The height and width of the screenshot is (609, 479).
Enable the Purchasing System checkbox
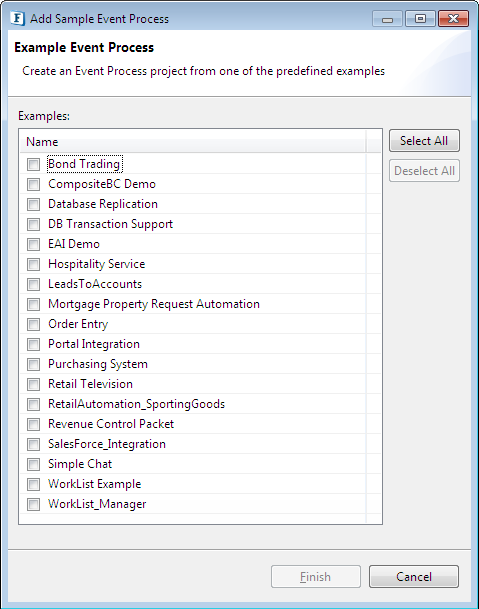tap(33, 364)
